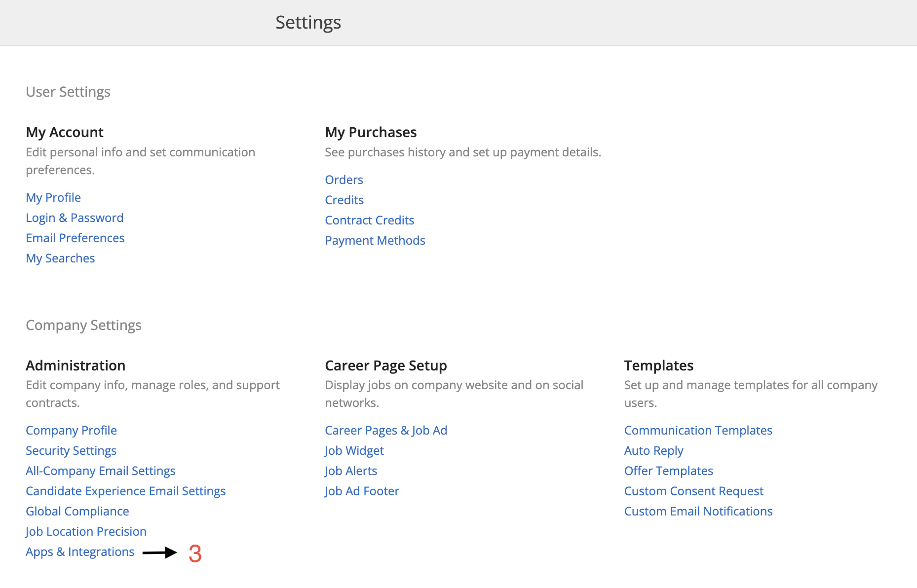This screenshot has height=588, width=917.
Task: Open the Company Profile page
Action: pyautogui.click(x=71, y=430)
